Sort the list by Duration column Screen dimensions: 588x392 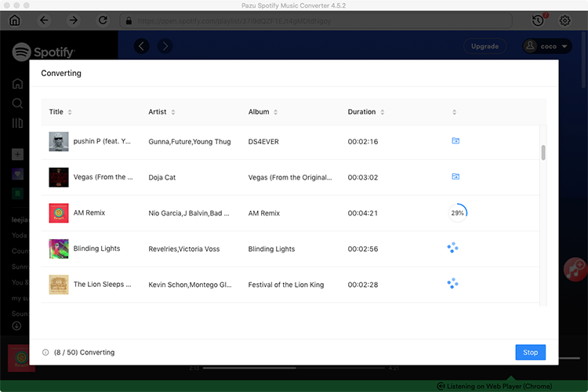pyautogui.click(x=382, y=112)
